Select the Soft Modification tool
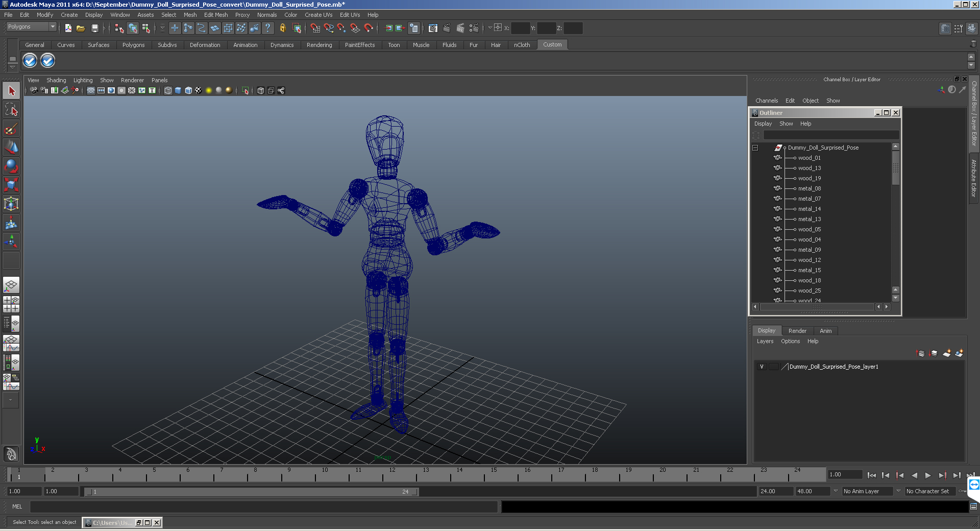This screenshot has height=531, width=980. click(11, 223)
